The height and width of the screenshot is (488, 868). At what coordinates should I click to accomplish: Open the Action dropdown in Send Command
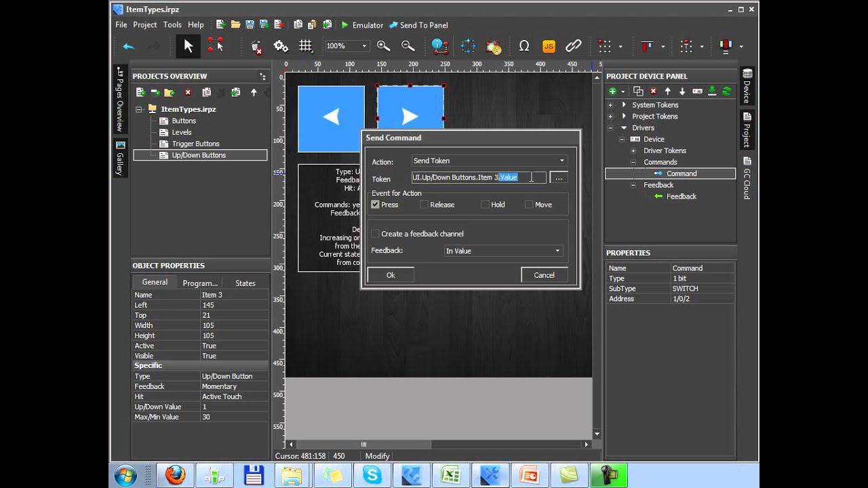(x=489, y=161)
